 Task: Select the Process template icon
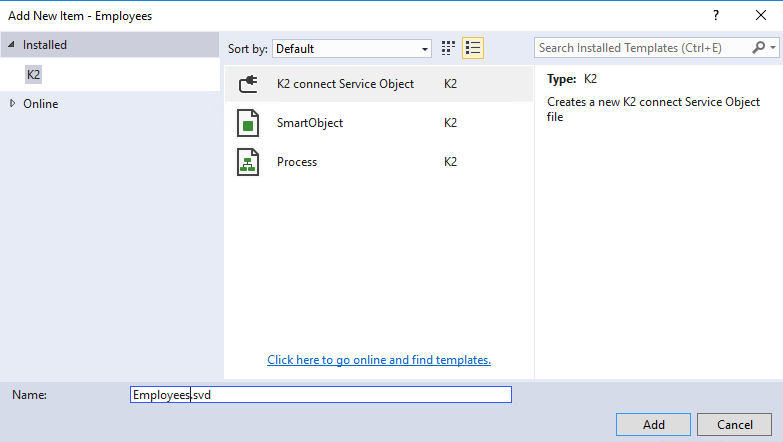point(248,162)
